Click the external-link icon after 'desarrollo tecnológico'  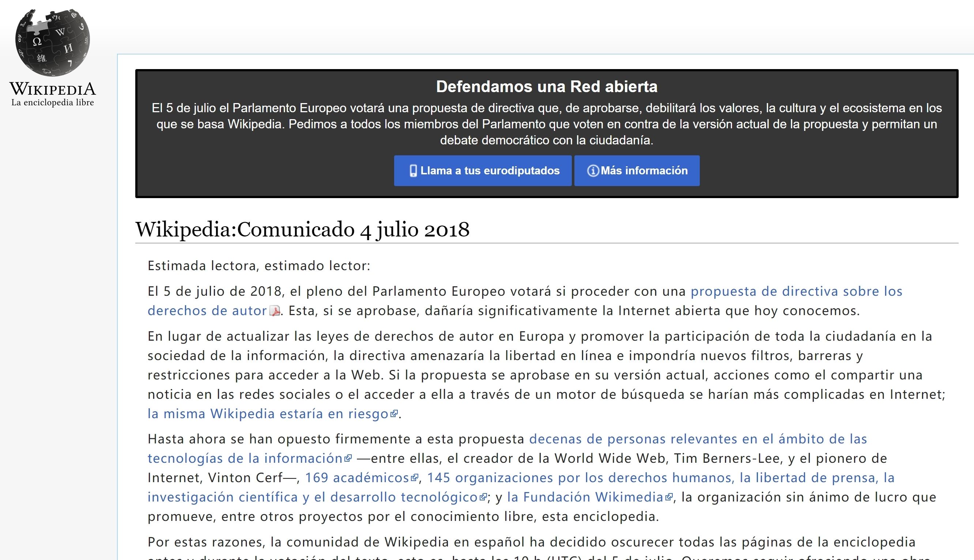click(483, 497)
